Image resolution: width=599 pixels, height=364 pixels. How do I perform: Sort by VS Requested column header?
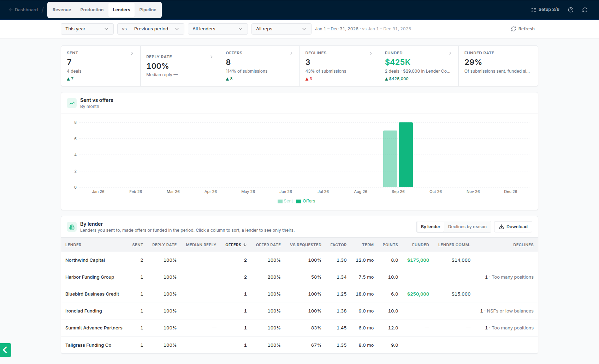[306, 245]
